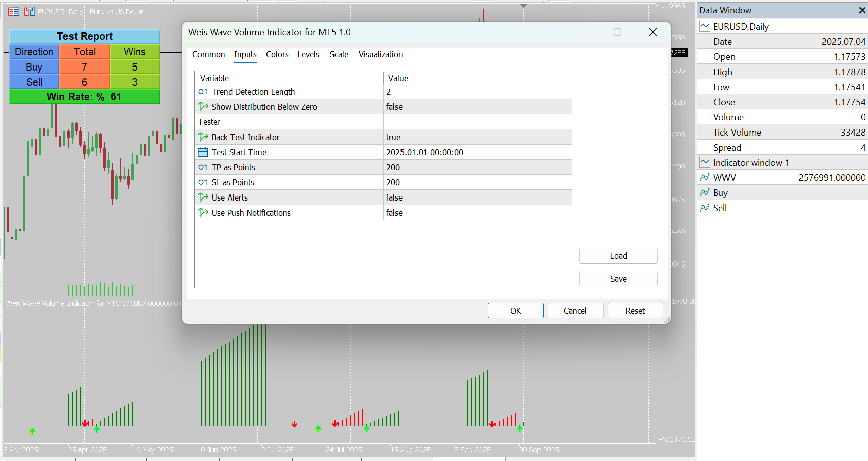Click the red list icon at chart top-left
868x461 pixels.
click(x=14, y=11)
